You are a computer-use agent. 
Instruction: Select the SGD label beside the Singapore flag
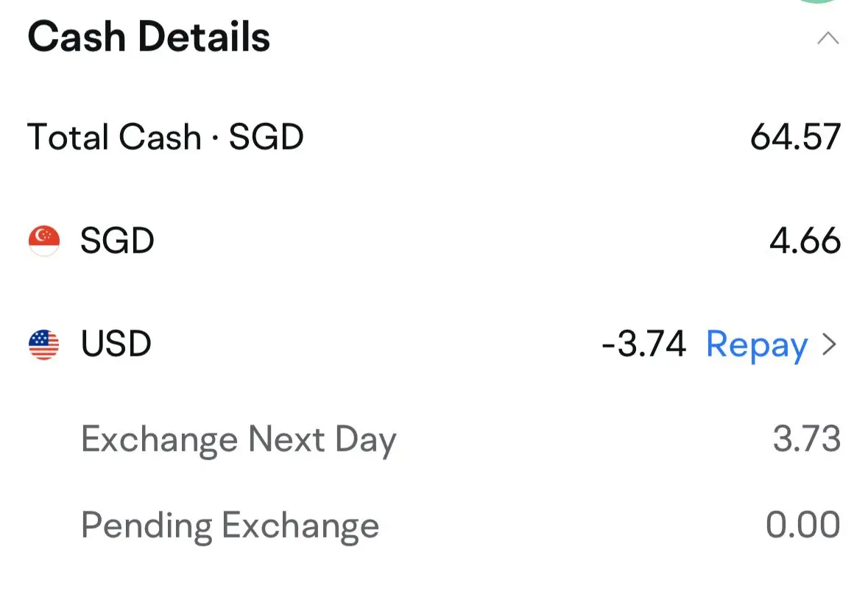click(117, 241)
